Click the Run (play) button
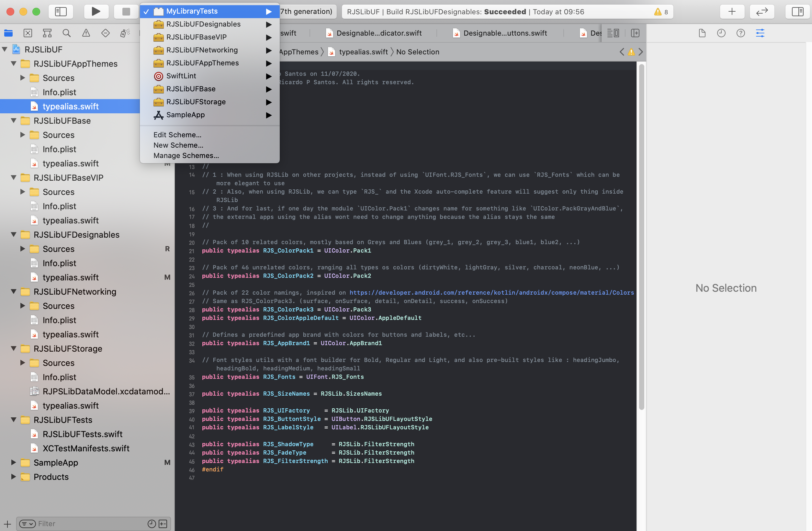The width and height of the screenshot is (812, 531). pyautogui.click(x=96, y=12)
